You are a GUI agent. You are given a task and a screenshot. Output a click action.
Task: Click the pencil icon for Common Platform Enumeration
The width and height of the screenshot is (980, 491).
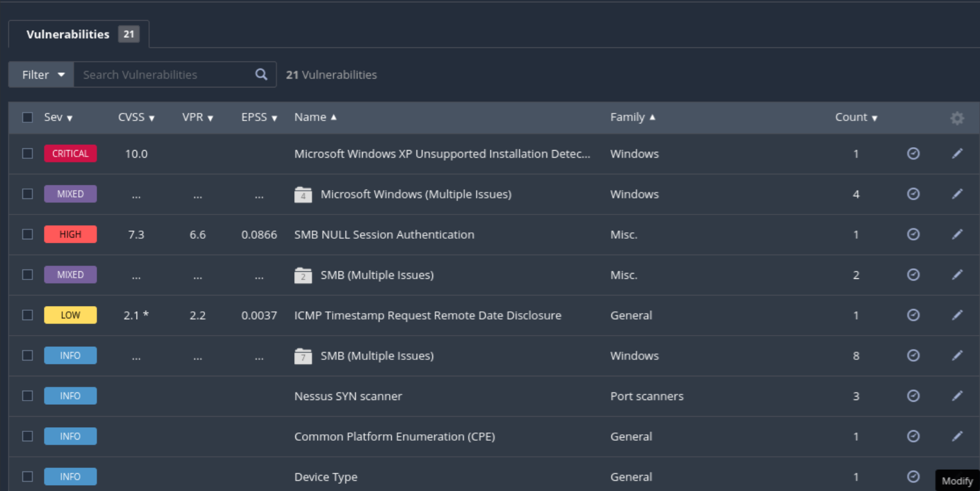pos(957,436)
